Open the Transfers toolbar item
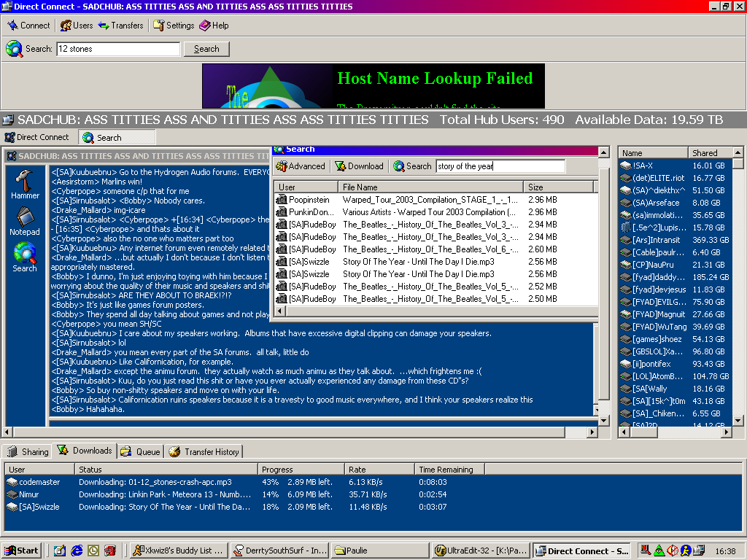Screen dimensions: 747x560 (120, 26)
